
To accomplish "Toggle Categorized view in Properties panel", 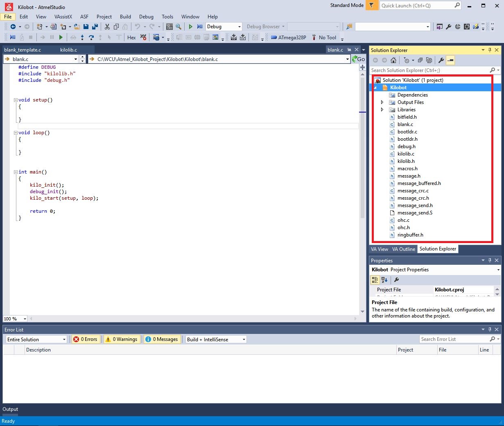I will (x=375, y=280).
